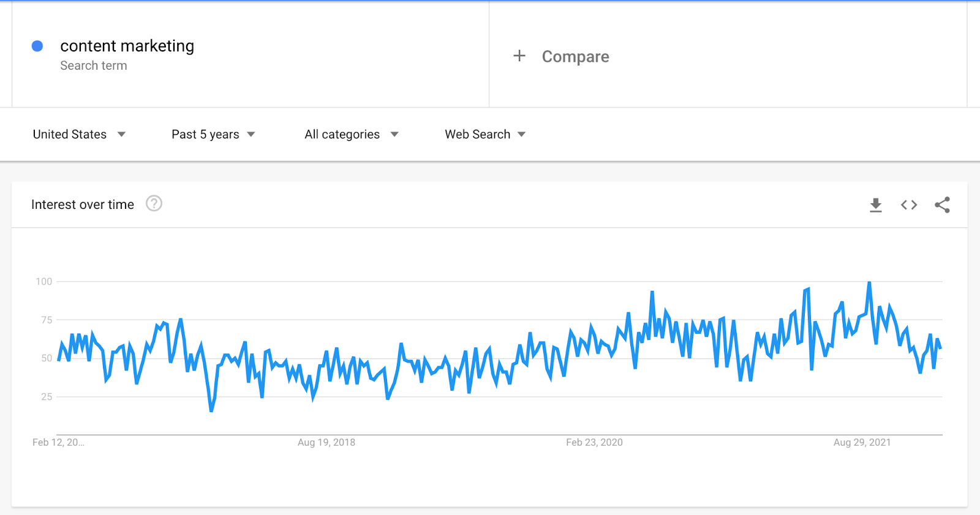
Task: Edit the content marketing search term
Action: coord(127,46)
